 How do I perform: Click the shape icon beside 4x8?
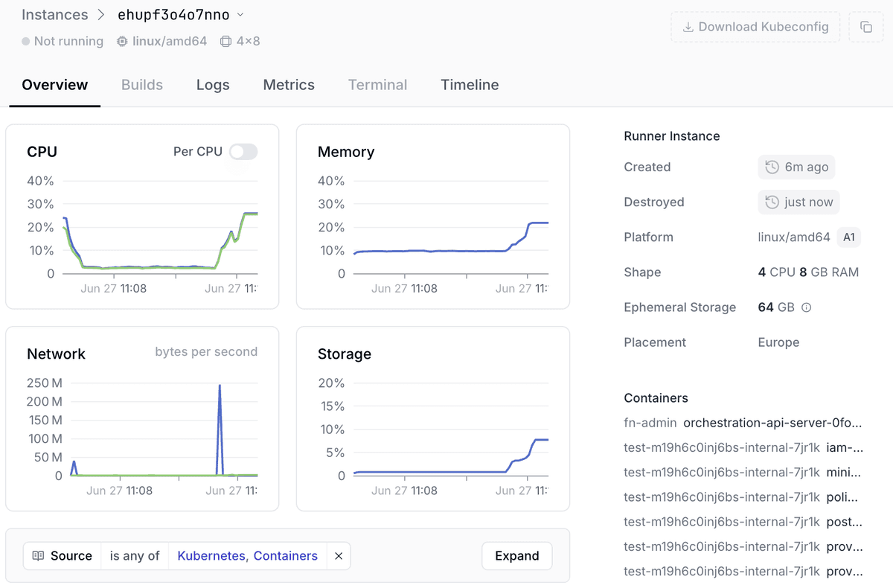(225, 41)
